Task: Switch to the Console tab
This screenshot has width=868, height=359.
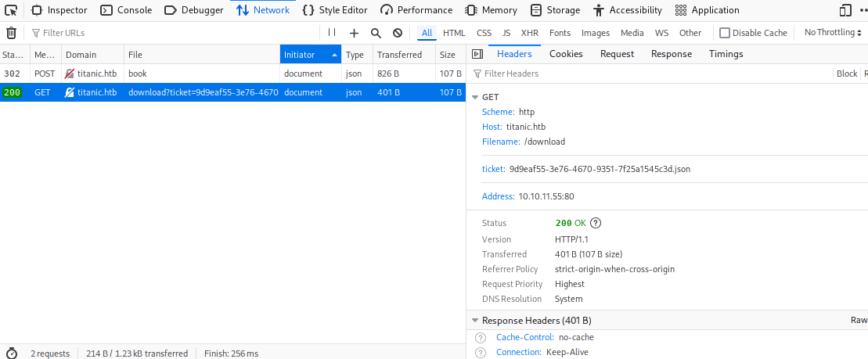Action: [x=127, y=10]
